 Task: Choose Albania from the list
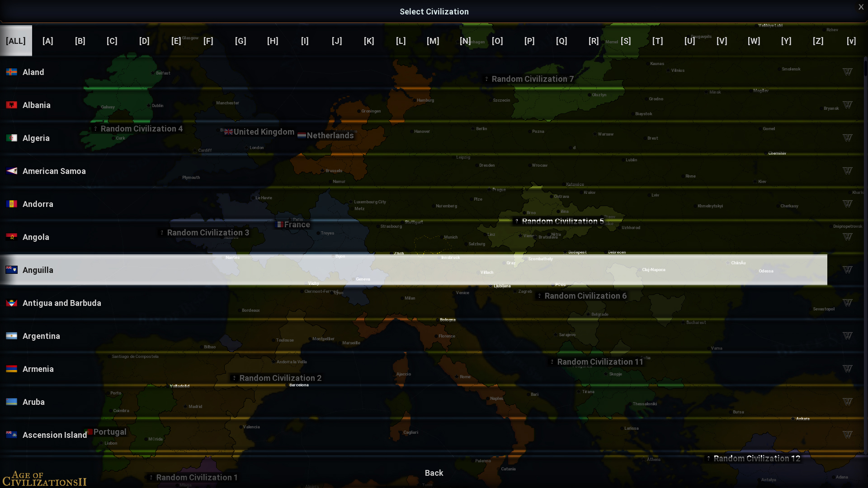(414, 105)
